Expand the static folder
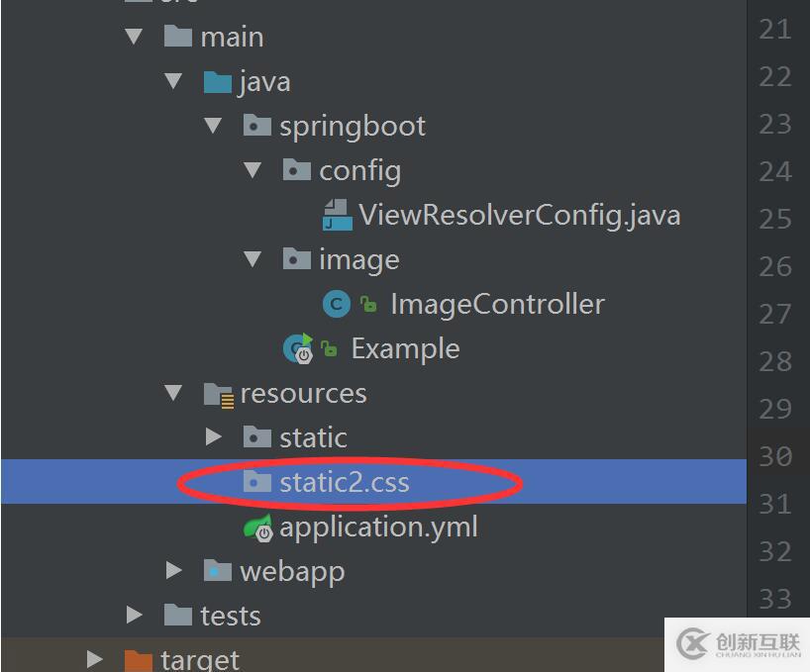Viewport: 810px width, 672px height. coord(214,436)
